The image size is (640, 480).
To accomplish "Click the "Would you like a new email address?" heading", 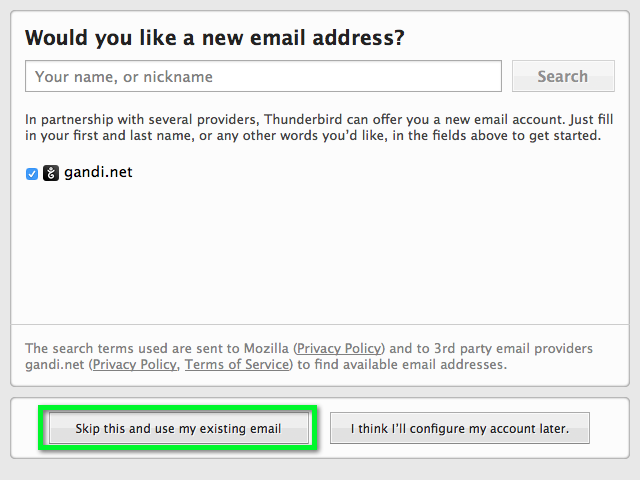I will [x=215, y=38].
